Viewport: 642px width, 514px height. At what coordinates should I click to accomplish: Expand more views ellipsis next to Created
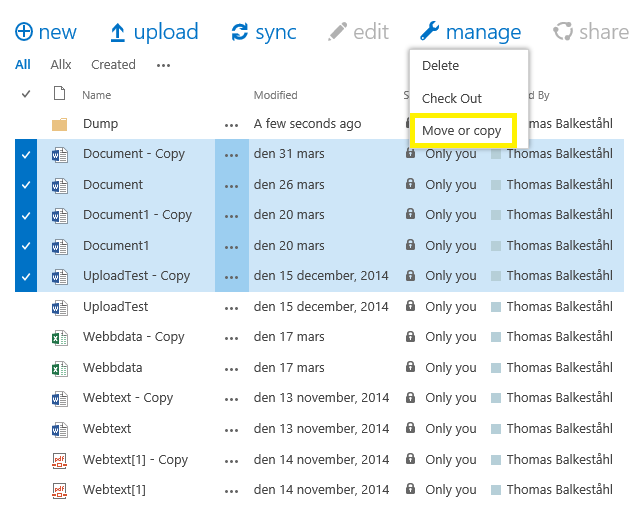pyautogui.click(x=163, y=65)
